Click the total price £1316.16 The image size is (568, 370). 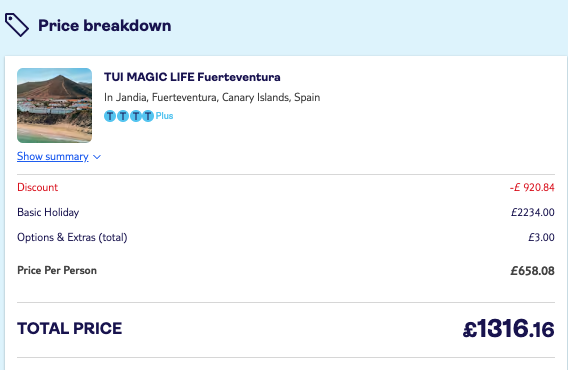[x=508, y=329]
